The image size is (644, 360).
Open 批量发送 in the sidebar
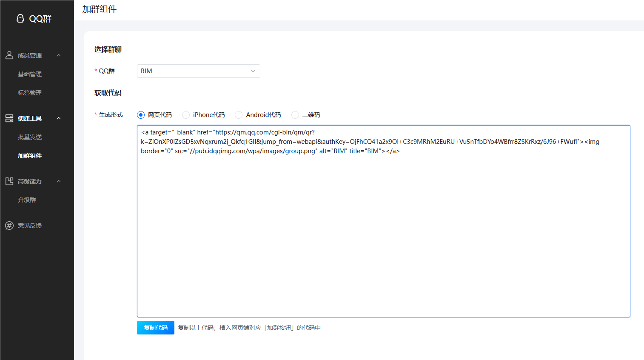point(30,137)
